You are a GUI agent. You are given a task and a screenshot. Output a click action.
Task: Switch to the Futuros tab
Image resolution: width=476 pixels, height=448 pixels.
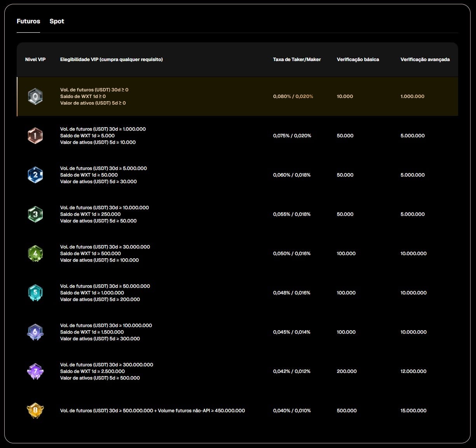pos(28,21)
